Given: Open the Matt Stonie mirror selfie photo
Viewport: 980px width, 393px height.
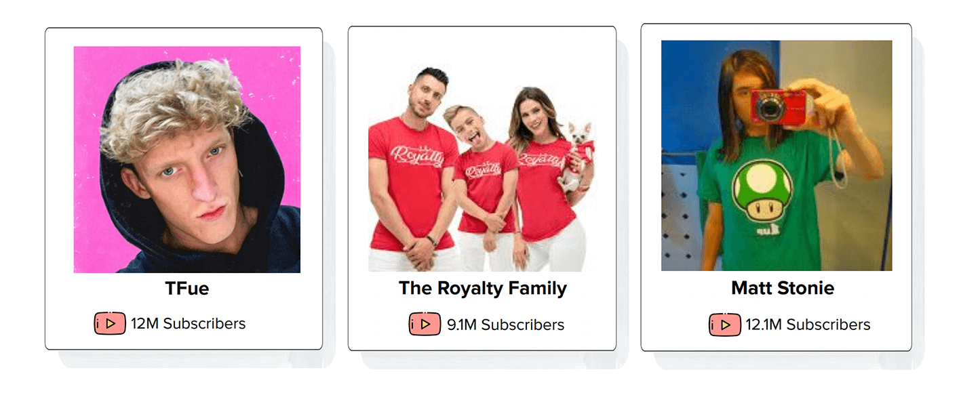Looking at the screenshot, I should pyautogui.click(x=777, y=155).
